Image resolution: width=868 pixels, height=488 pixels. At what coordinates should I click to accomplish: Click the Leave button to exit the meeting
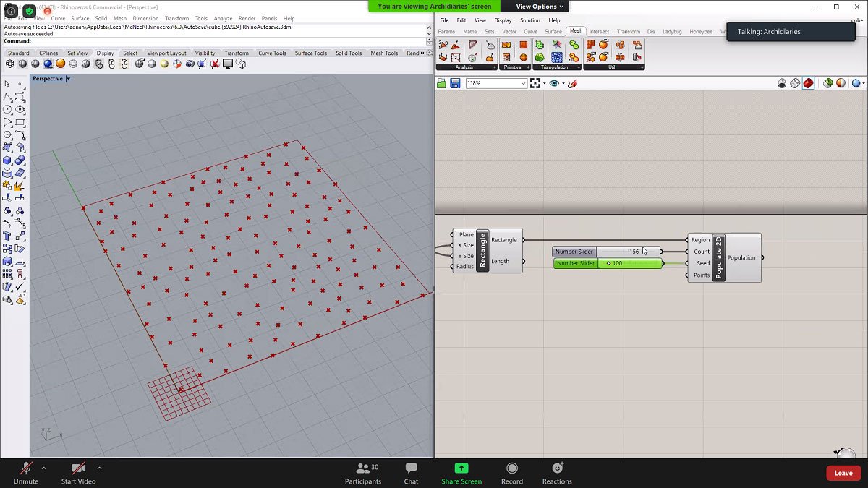pos(843,472)
